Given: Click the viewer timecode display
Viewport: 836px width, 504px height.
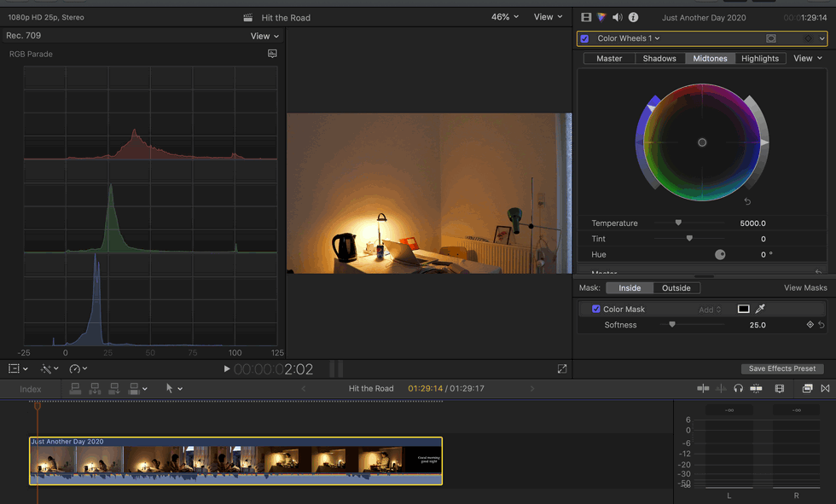Looking at the screenshot, I should (x=273, y=368).
